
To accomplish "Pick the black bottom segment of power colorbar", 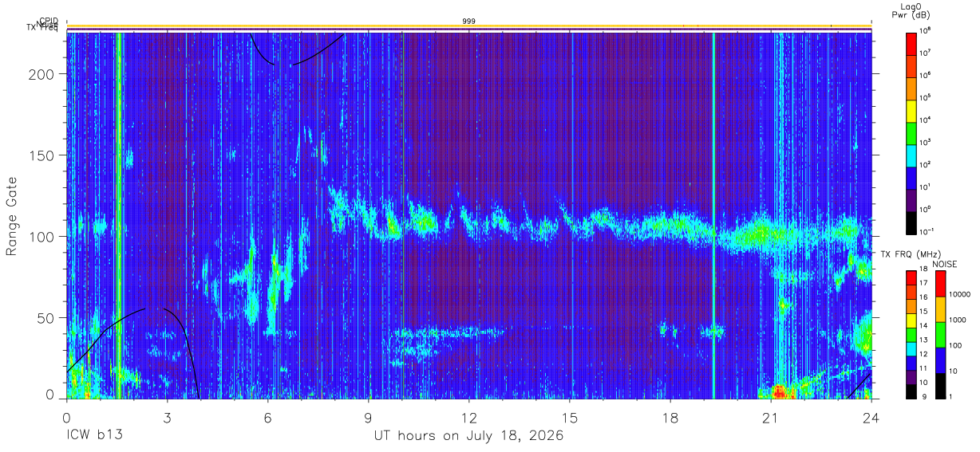I will [x=911, y=222].
